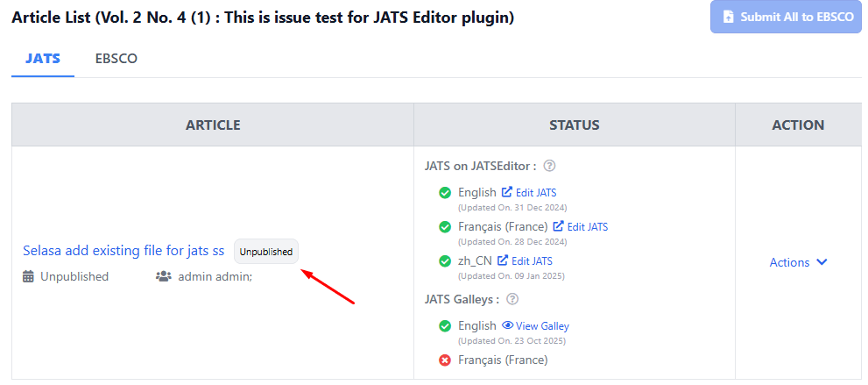The height and width of the screenshot is (385, 868).
Task: Select the JATS tab
Action: point(43,59)
